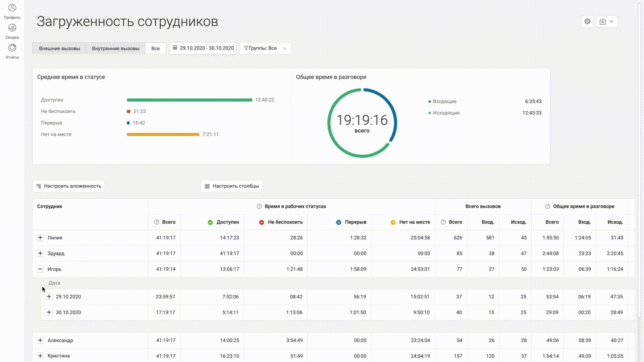Open the Профиль sidebar icon
This screenshot has height=362, width=644.
point(12,8)
